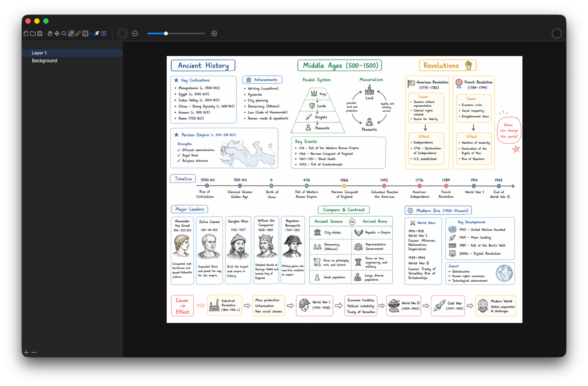Select the Text tool
This screenshot has width=588, height=386.
(104, 34)
